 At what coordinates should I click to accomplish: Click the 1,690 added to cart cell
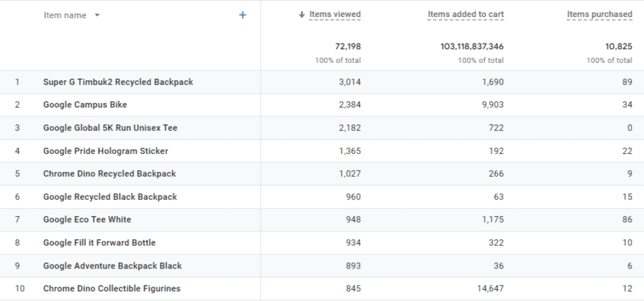(493, 82)
